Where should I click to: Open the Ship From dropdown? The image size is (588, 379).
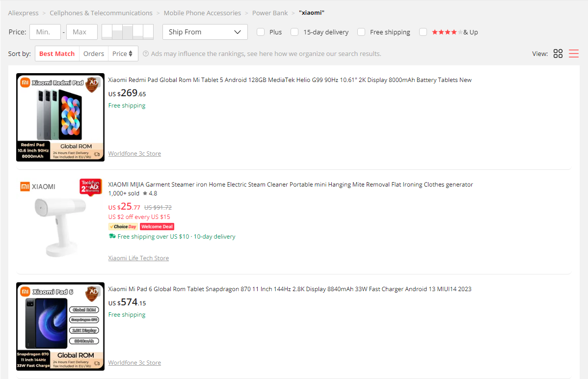click(x=205, y=32)
